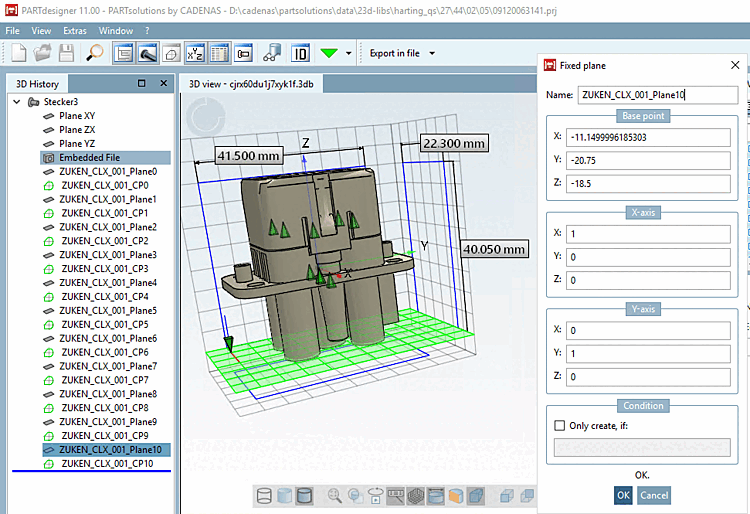Click the magnifying glass search icon
This screenshot has width=750, height=514.
coord(95,53)
